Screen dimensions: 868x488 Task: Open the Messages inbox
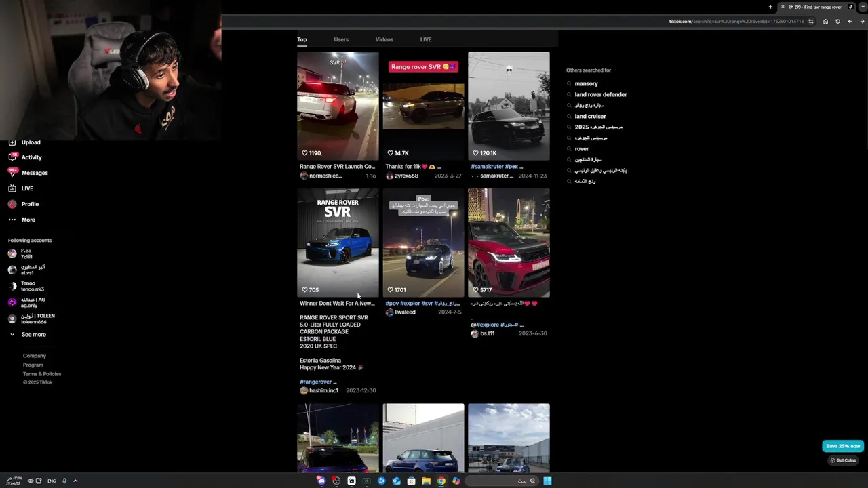[x=28, y=173]
